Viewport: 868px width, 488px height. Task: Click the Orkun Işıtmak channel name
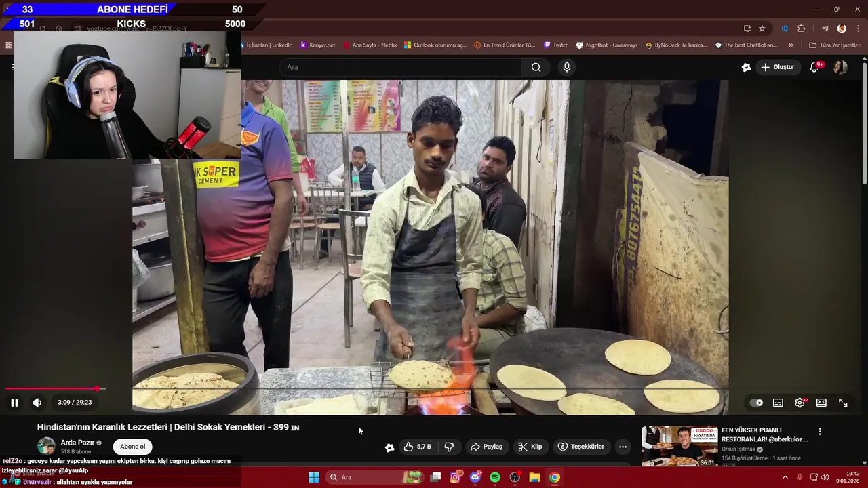coord(738,449)
